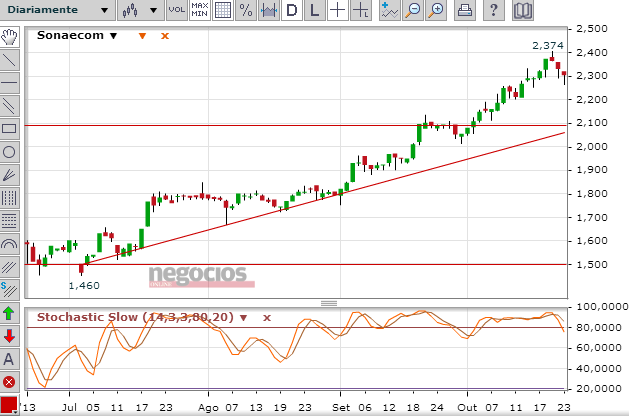Screen dimensions: 629x416
Task: Click the 2,500 price axis label
Action: tap(592, 28)
